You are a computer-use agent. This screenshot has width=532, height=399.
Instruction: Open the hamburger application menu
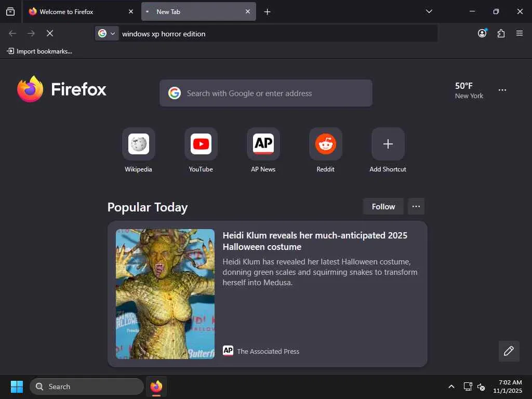[x=520, y=33]
